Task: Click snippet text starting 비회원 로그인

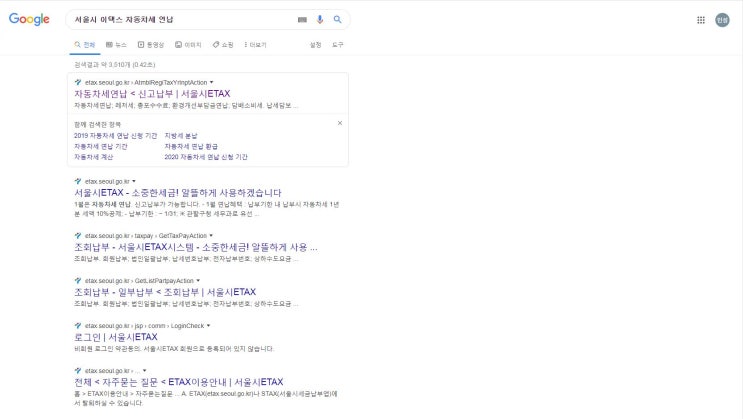Action: coord(174,349)
